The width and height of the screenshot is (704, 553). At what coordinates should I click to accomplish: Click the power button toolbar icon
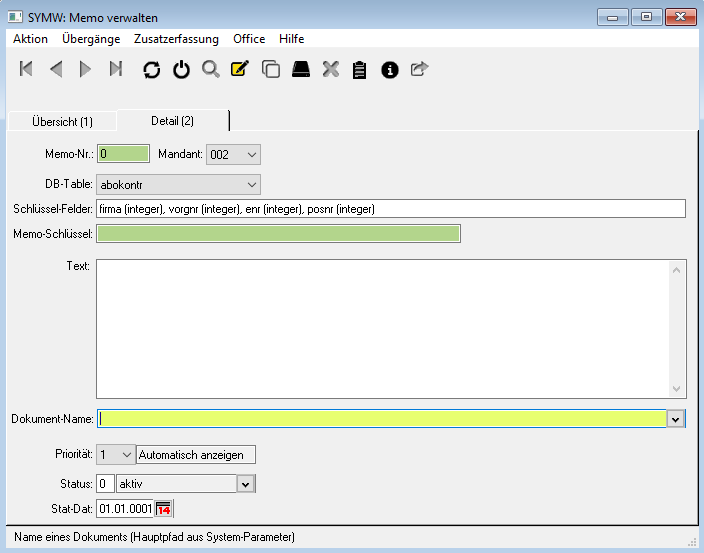tap(181, 69)
